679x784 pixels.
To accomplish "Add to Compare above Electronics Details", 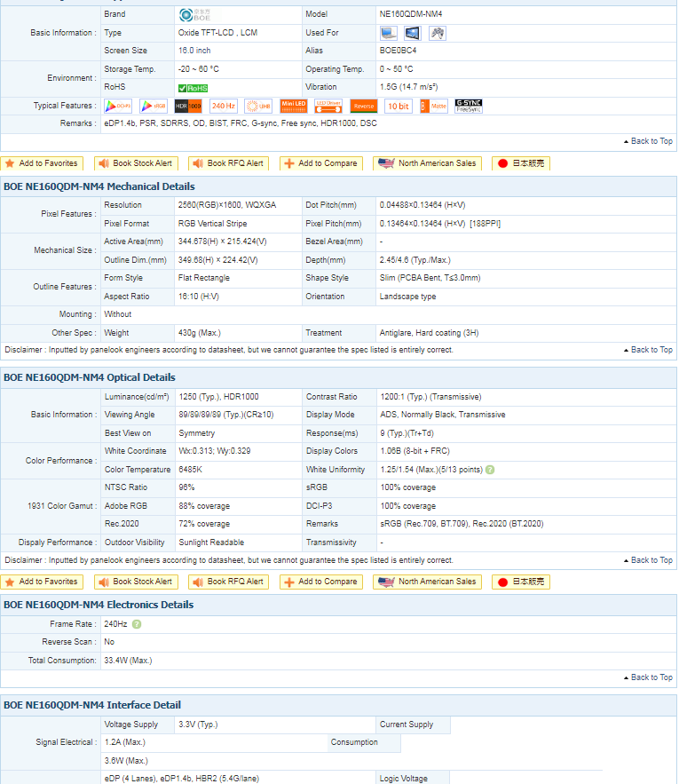I will tap(321, 582).
